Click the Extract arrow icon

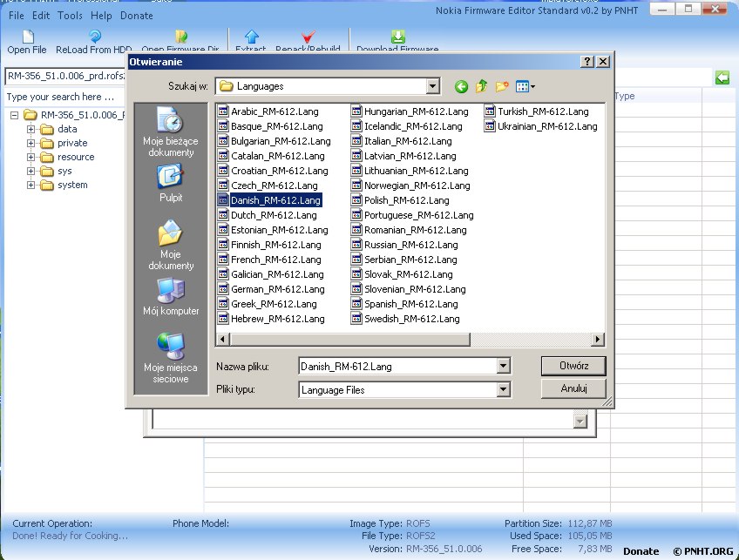tap(252, 37)
